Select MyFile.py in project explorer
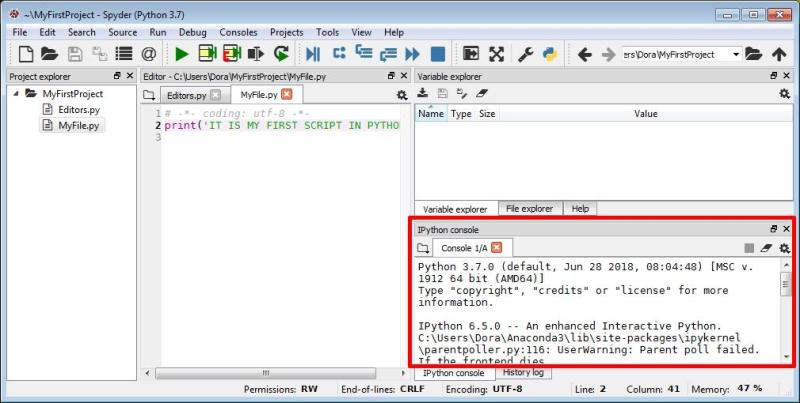 point(79,125)
